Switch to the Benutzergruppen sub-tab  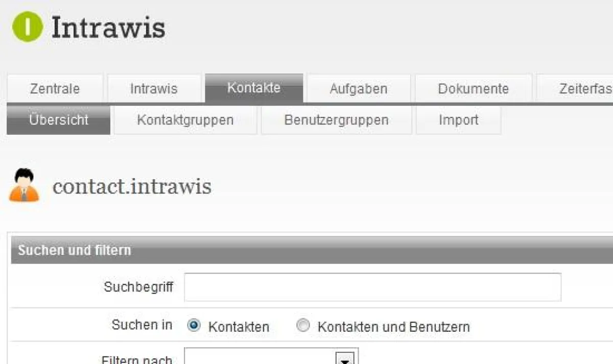click(x=336, y=120)
